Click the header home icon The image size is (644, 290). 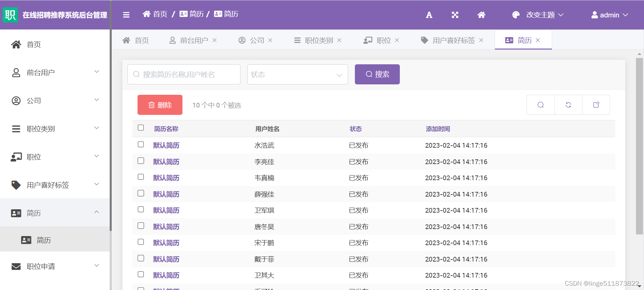click(x=481, y=15)
